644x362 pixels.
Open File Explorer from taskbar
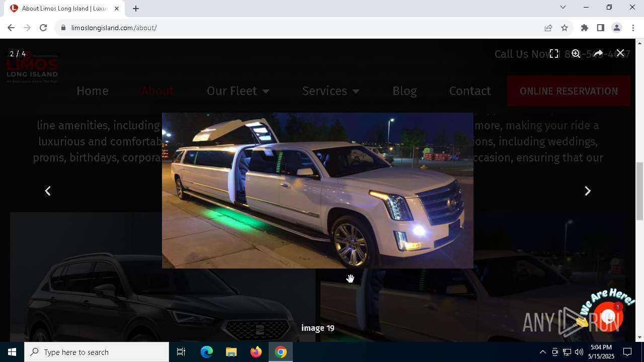click(231, 352)
